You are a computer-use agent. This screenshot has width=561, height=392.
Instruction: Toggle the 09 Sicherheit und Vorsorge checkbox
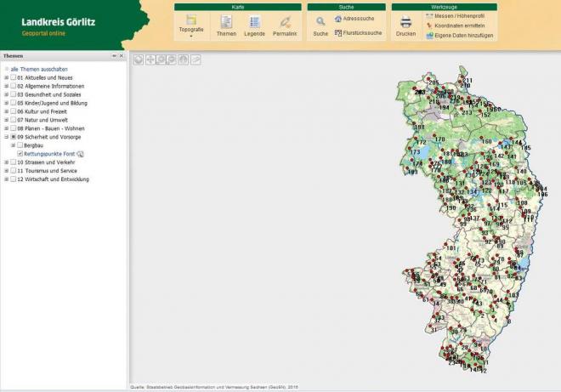click(x=14, y=137)
